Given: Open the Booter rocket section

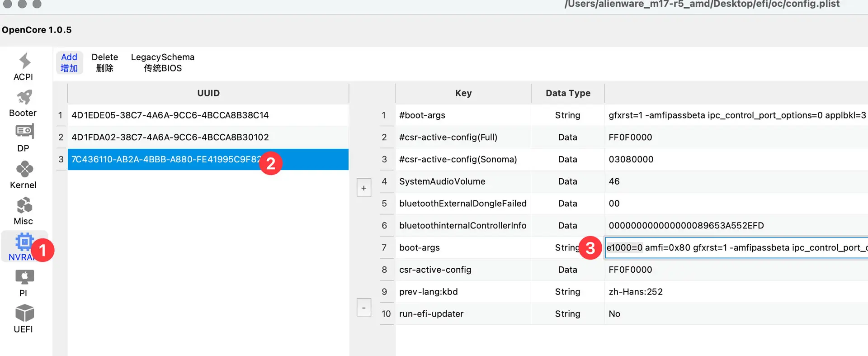Looking at the screenshot, I should click(x=24, y=103).
